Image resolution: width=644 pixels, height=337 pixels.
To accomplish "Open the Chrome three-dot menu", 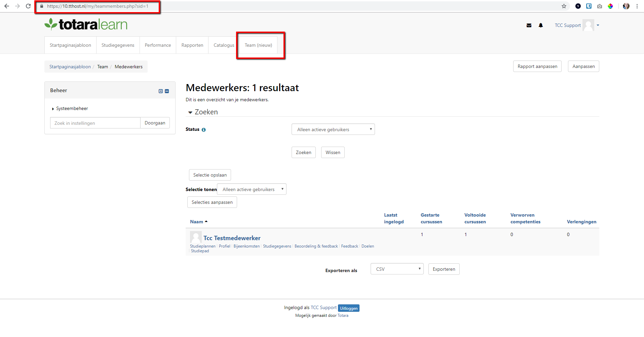I will click(637, 6).
